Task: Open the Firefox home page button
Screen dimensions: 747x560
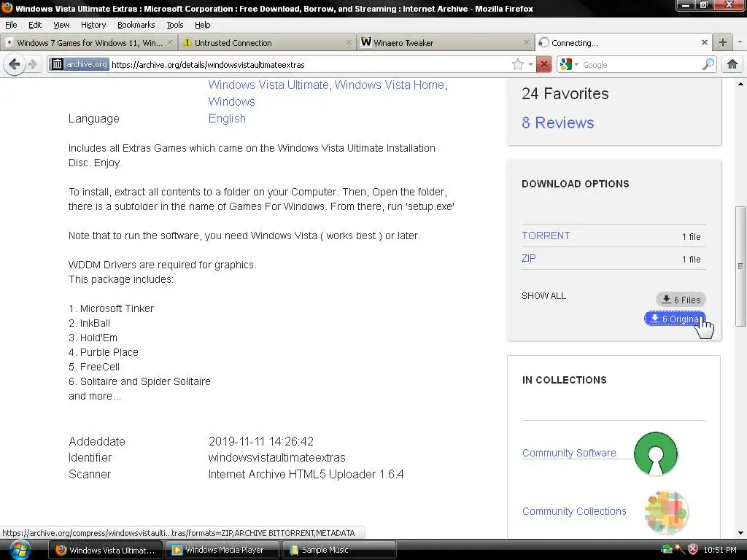Action: (732, 64)
